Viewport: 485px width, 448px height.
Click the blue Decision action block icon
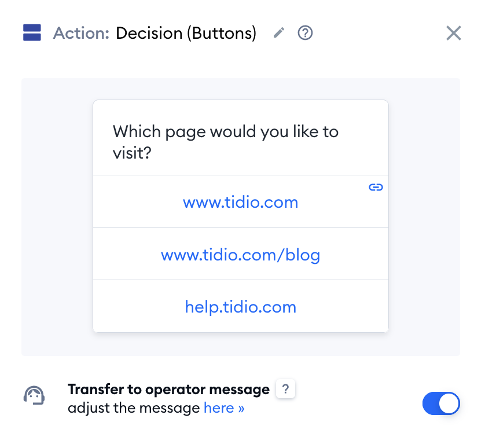[32, 32]
